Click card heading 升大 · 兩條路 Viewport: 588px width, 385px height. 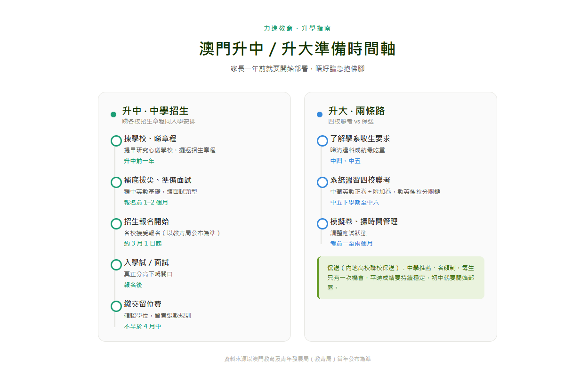tap(357, 111)
